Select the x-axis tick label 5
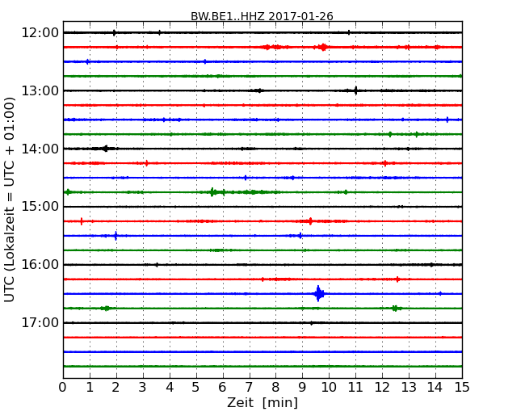525x420 pixels. (196, 388)
